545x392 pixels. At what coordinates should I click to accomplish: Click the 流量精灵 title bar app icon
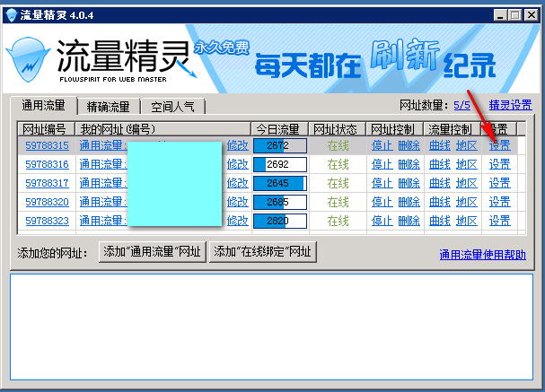click(12, 15)
